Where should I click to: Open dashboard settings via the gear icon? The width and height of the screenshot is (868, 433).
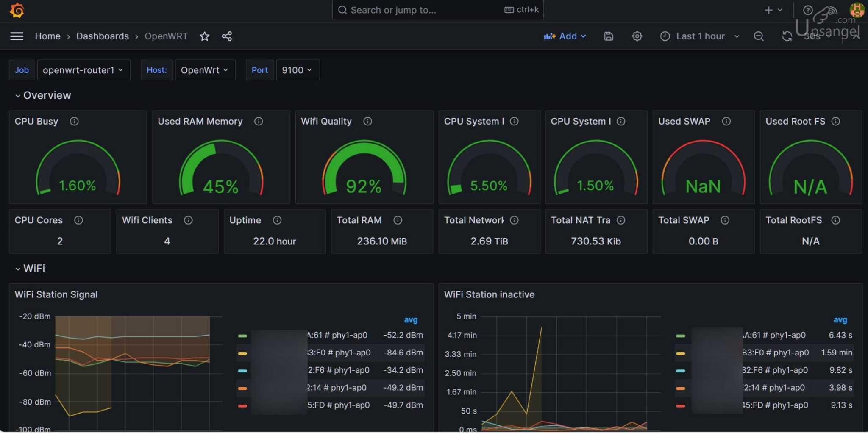637,36
